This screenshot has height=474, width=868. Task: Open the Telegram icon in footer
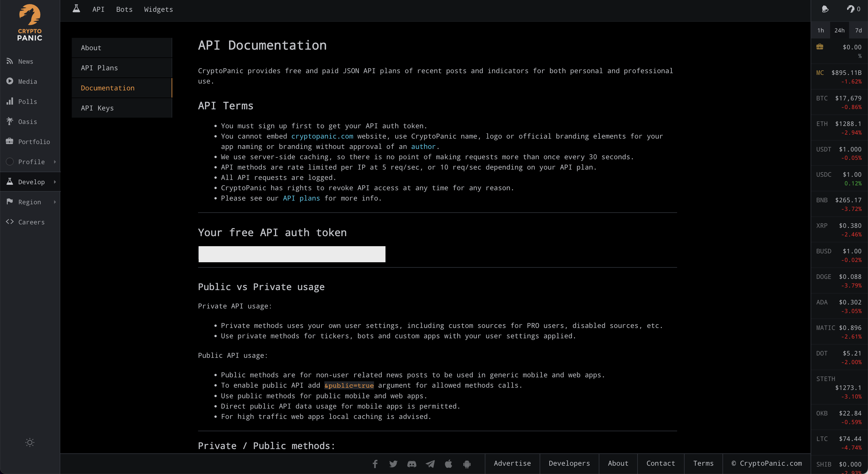tap(430, 464)
